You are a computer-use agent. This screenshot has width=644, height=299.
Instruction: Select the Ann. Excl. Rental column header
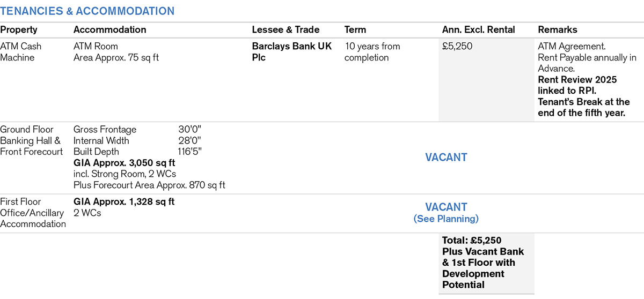(478, 30)
